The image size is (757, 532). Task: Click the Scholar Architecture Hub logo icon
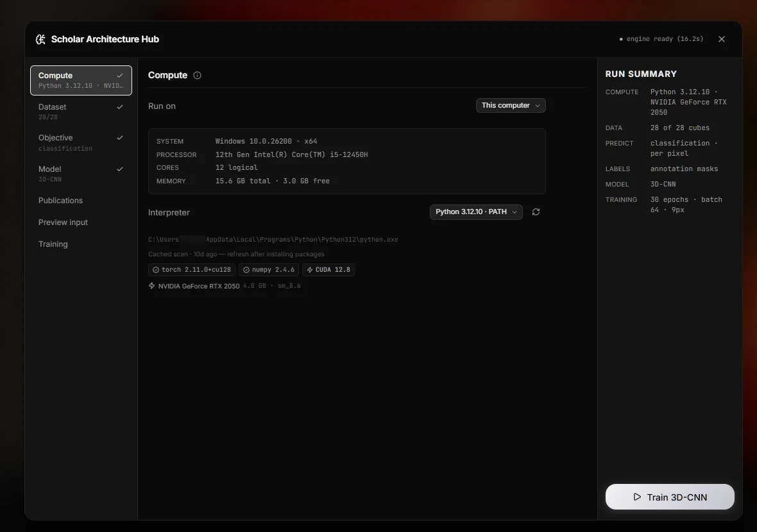(x=40, y=39)
